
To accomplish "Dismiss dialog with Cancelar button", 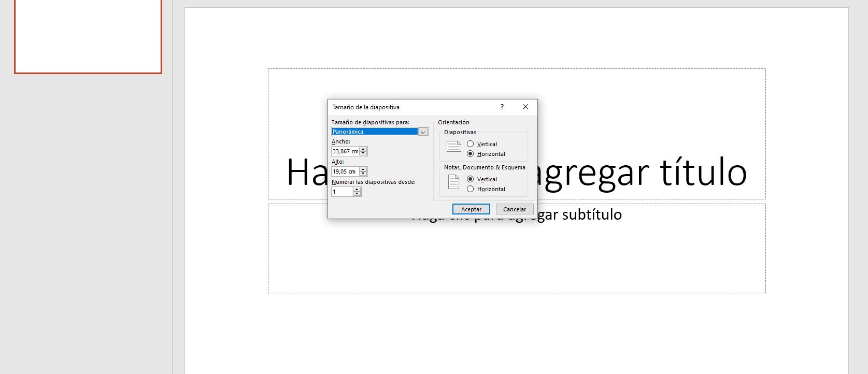I will pyautogui.click(x=515, y=209).
